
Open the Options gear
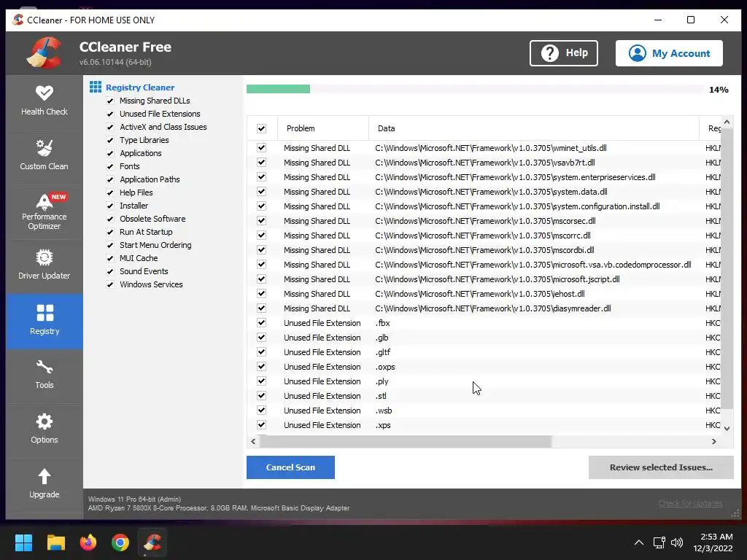tap(44, 429)
